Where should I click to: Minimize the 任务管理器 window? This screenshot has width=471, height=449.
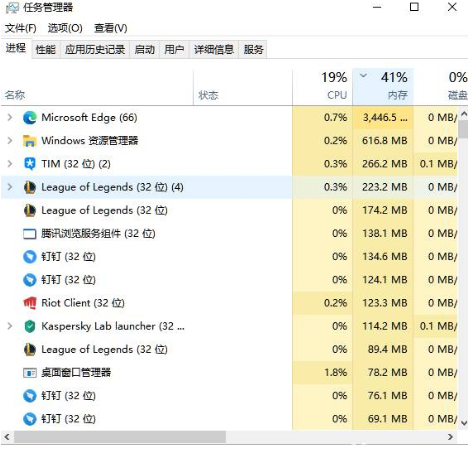point(377,7)
